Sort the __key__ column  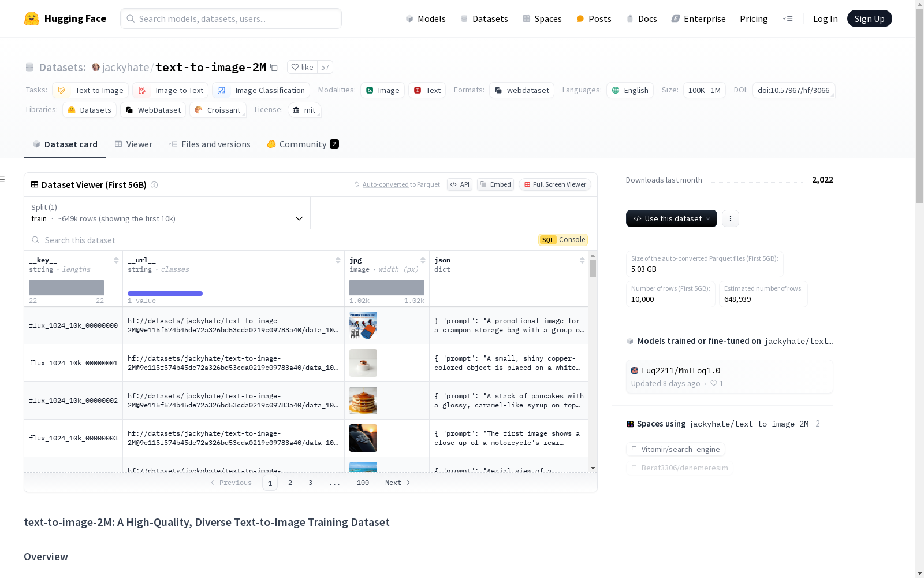tap(116, 260)
